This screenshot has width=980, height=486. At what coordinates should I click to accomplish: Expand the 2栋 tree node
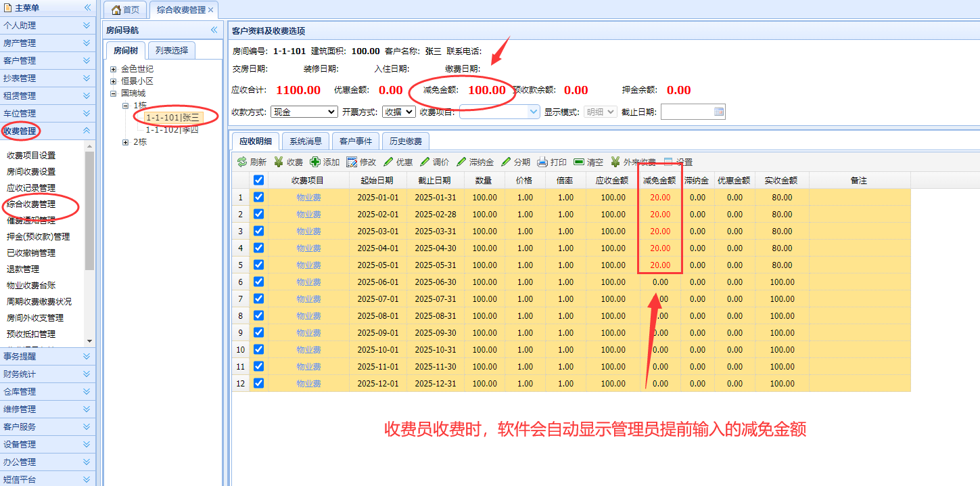[x=126, y=142]
